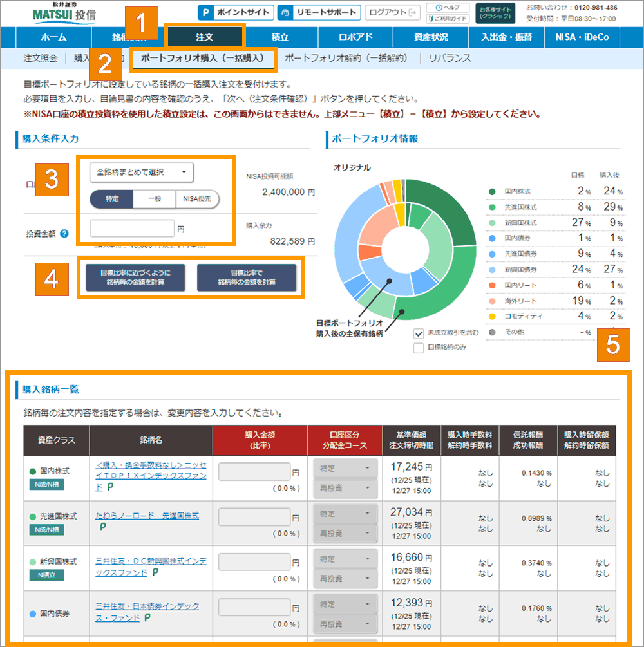Open the 入出金・振替 main menu tab
This screenshot has height=647, width=644.
[507, 37]
